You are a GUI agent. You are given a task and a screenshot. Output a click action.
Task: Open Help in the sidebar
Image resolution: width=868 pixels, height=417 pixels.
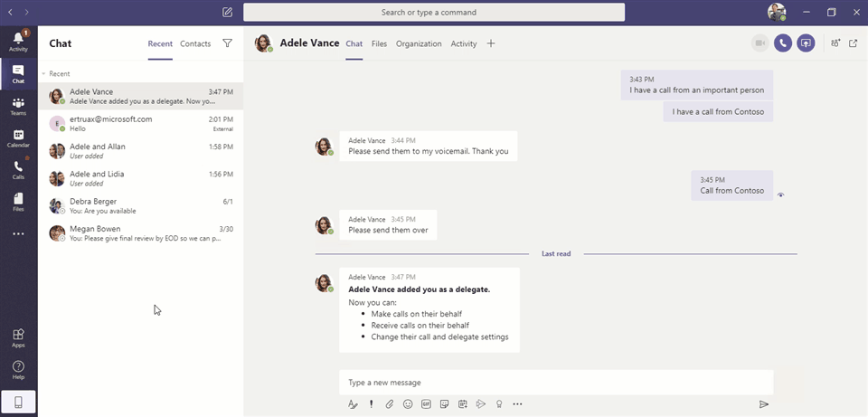[18, 370]
